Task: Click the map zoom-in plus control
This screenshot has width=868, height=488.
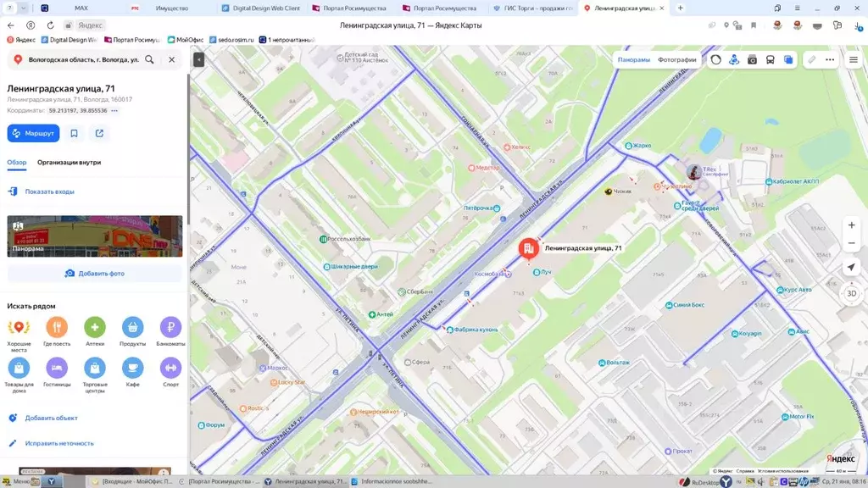Action: pos(851,225)
